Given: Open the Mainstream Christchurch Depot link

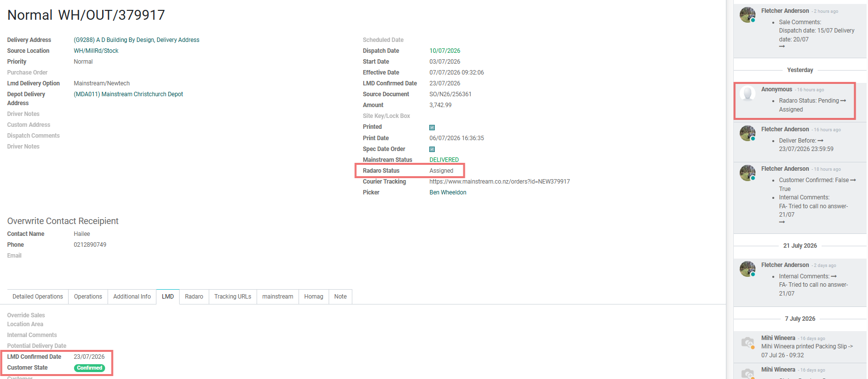Looking at the screenshot, I should click(128, 94).
